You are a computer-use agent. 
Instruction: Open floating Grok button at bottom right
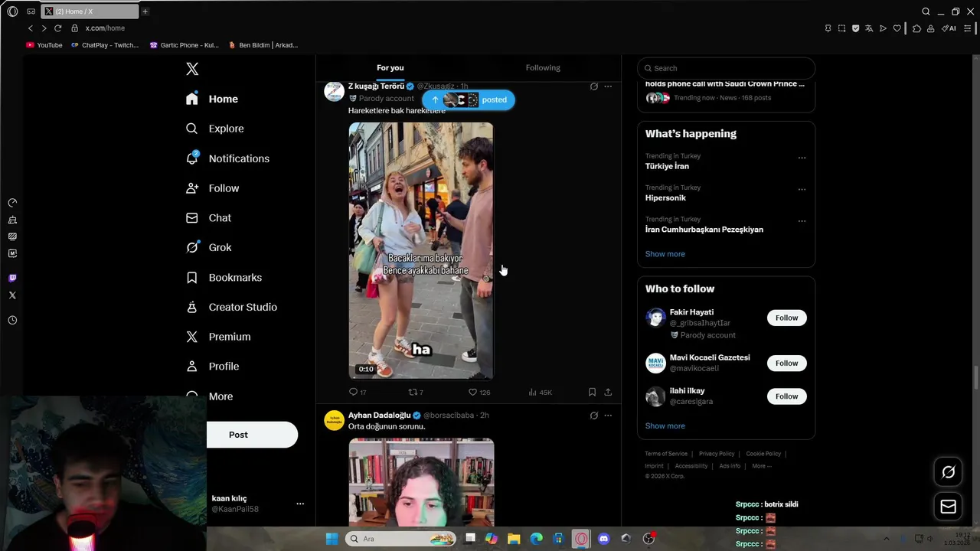948,472
